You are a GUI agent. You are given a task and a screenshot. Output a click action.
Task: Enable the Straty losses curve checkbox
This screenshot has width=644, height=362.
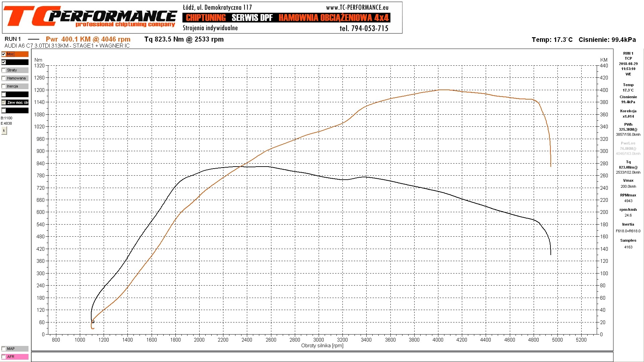pos(4,70)
